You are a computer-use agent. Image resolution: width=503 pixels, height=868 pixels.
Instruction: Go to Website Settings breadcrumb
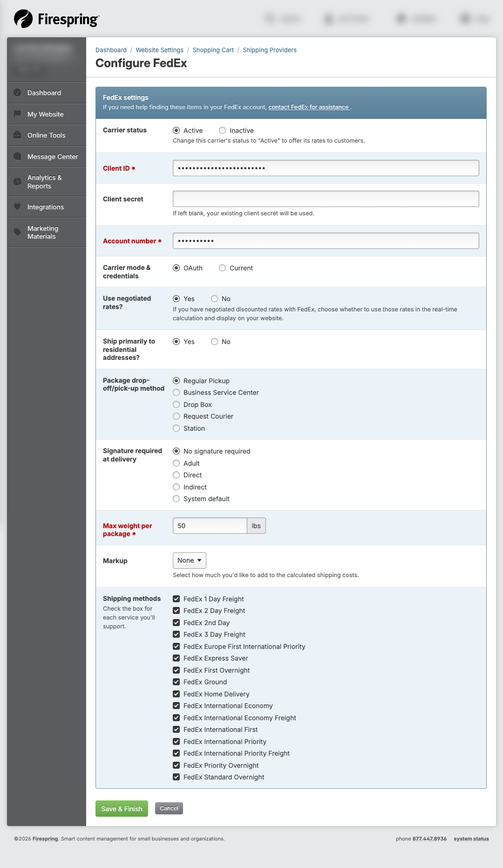pos(159,50)
